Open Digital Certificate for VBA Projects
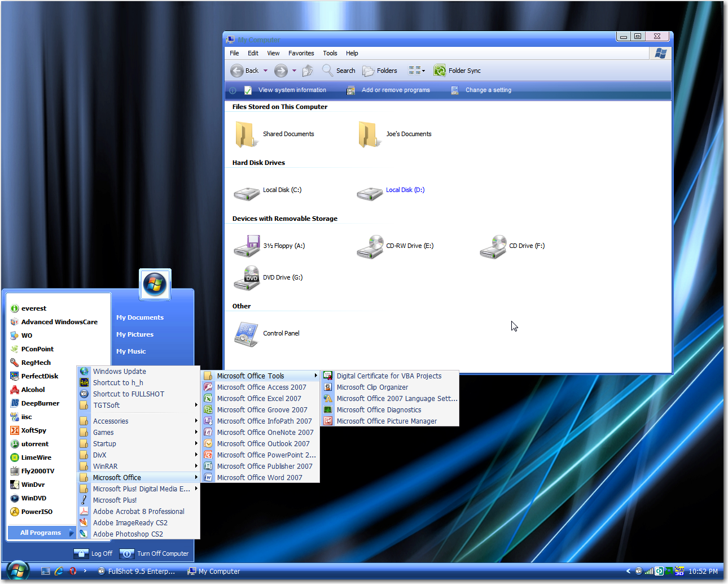728x584 pixels. pos(390,376)
